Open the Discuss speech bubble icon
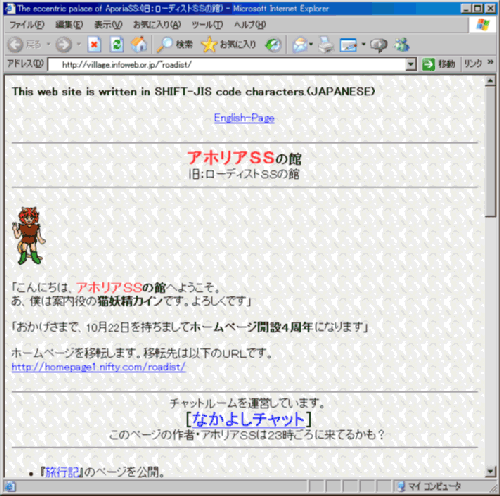Viewport: 500px width, 496px height. tap(379, 45)
